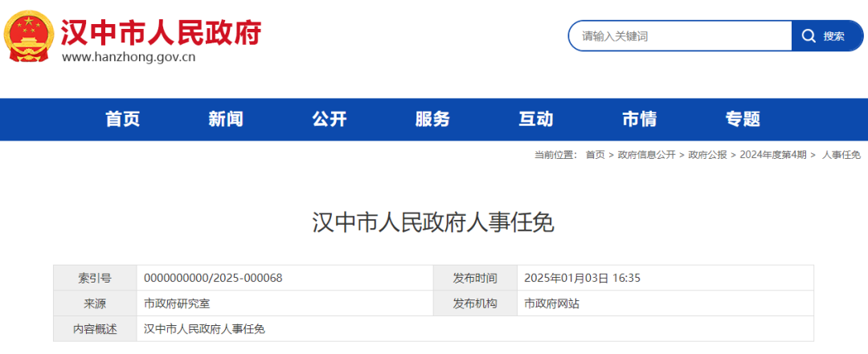Click the www.hanzhong.gov.cn URL text
This screenshot has width=868, height=354.
(x=129, y=57)
